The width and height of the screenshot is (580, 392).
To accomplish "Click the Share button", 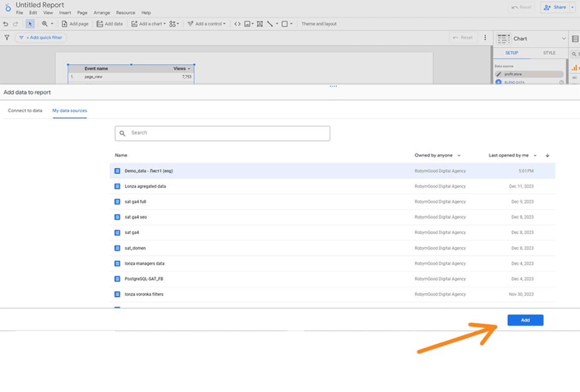I will pos(555,8).
